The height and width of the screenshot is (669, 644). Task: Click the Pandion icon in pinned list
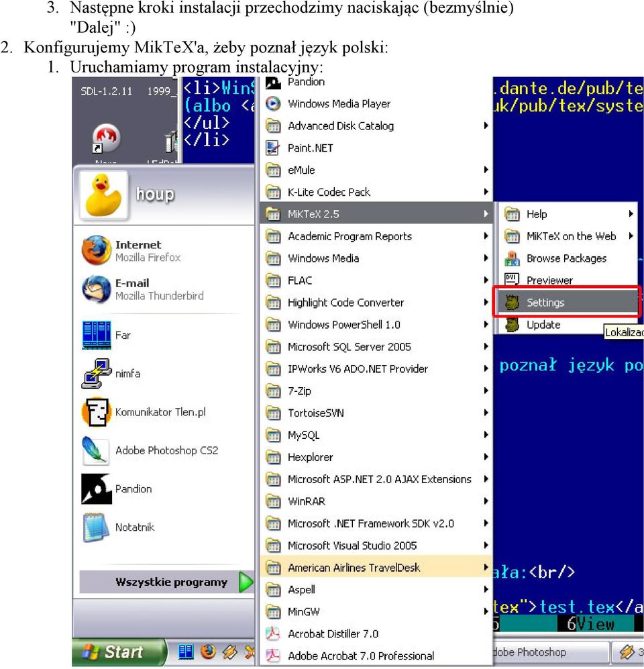(97, 488)
